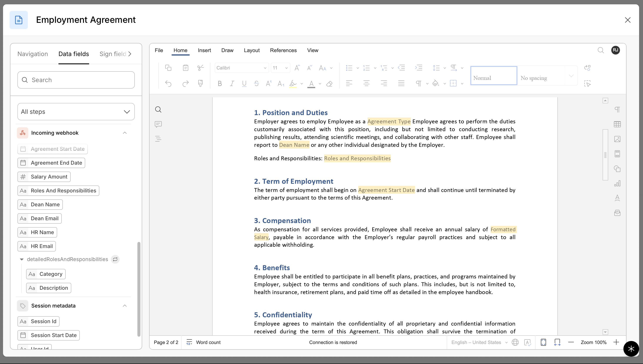Click the Fit to page icon
The image size is (643, 364).
543,342
